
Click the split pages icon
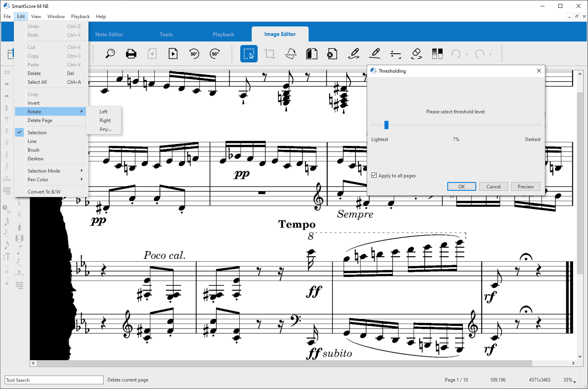[x=312, y=54]
